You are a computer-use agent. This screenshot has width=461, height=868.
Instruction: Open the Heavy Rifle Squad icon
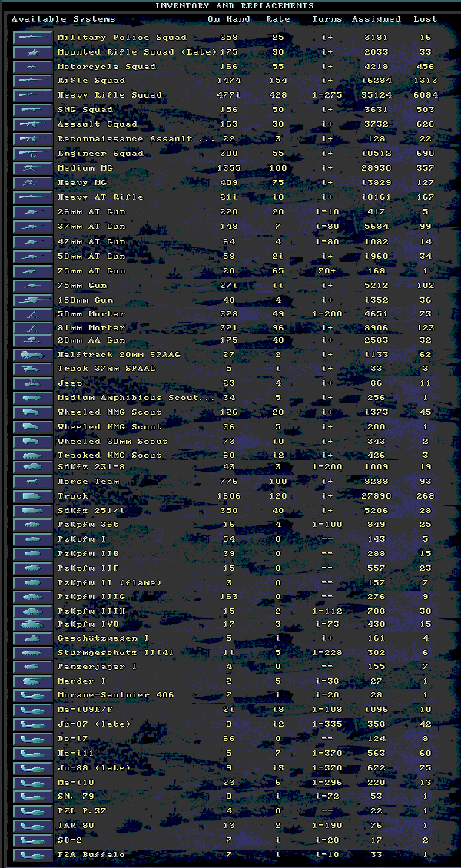pyautogui.click(x=33, y=95)
